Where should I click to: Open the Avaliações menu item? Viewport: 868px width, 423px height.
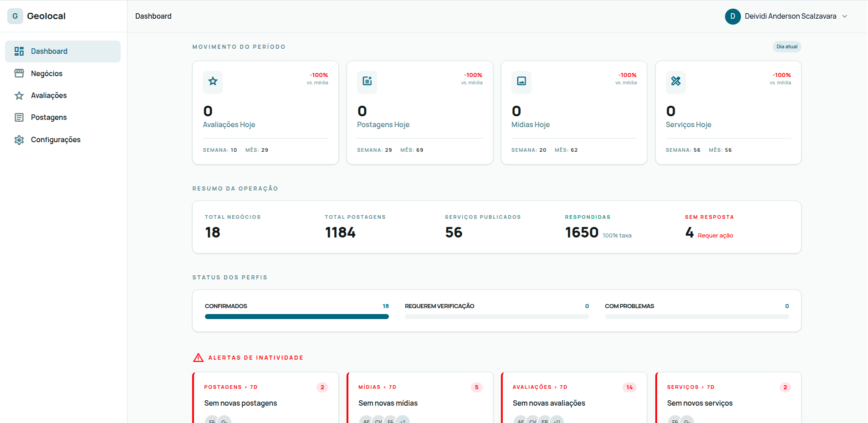coord(63,95)
